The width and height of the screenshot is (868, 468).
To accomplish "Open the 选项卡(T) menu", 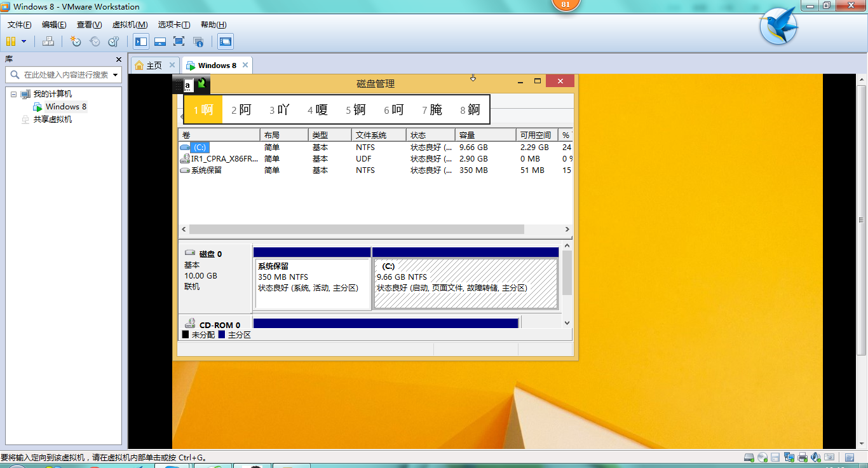I will (174, 25).
